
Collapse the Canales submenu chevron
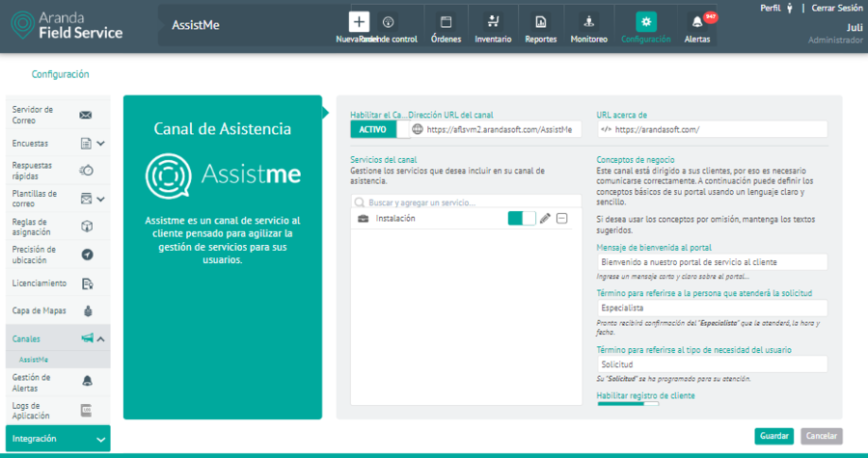pos(100,339)
